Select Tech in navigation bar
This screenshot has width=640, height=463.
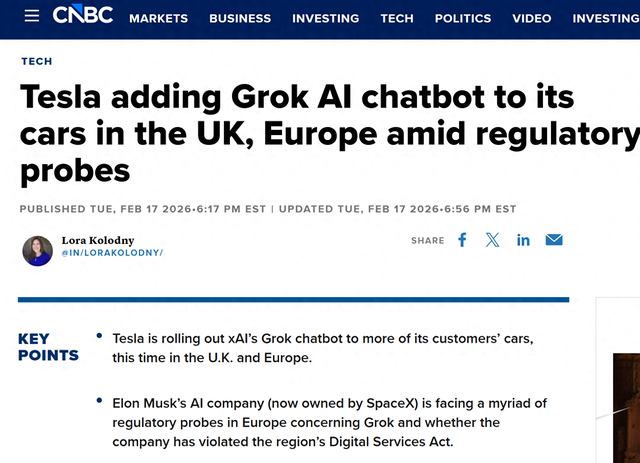(x=397, y=18)
